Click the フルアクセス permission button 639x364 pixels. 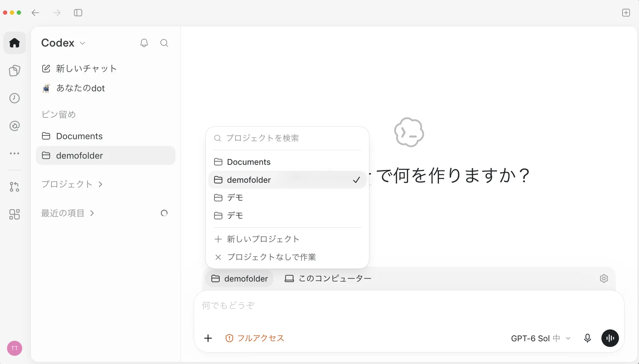pos(255,338)
